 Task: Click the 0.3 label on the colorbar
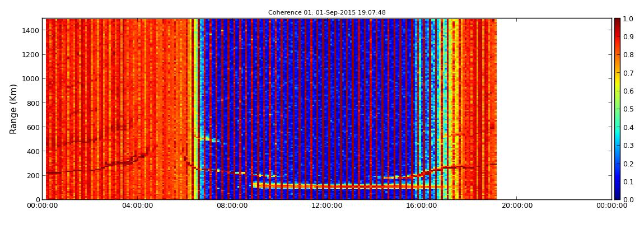click(628, 146)
